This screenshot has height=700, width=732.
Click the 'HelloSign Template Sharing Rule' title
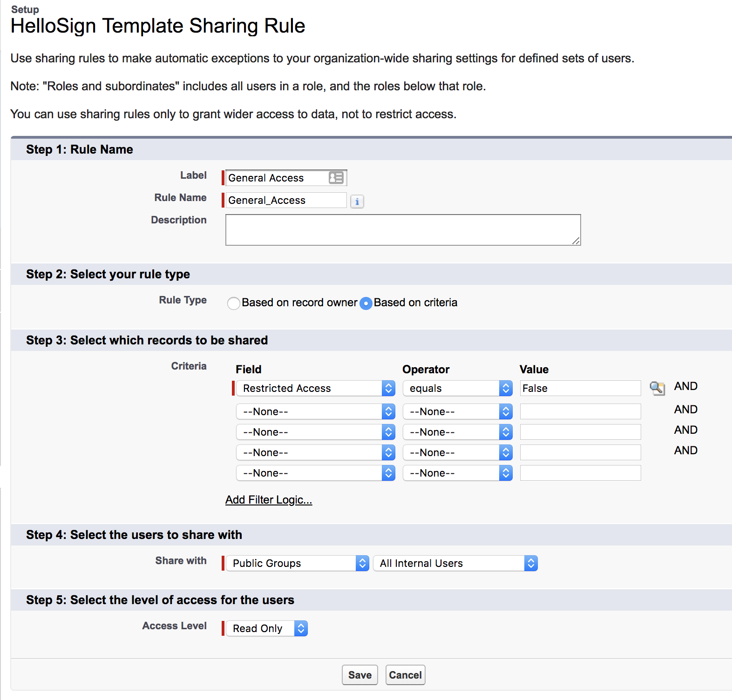point(158,26)
